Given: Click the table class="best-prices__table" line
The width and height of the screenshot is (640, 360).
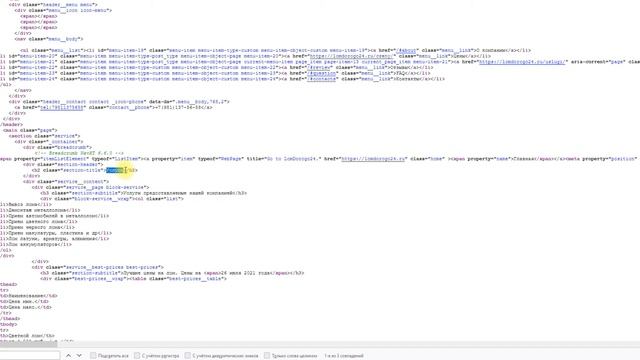Looking at the screenshot, I should pyautogui.click(x=133, y=278).
